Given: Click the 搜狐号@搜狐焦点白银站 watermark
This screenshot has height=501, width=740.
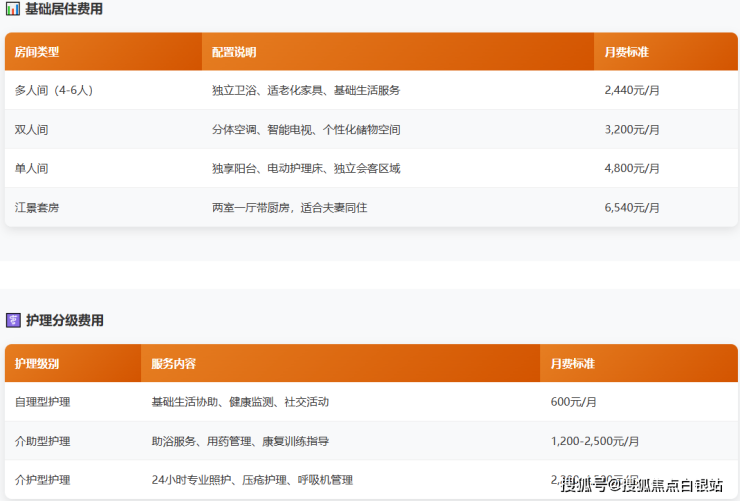Looking at the screenshot, I should click(641, 486).
